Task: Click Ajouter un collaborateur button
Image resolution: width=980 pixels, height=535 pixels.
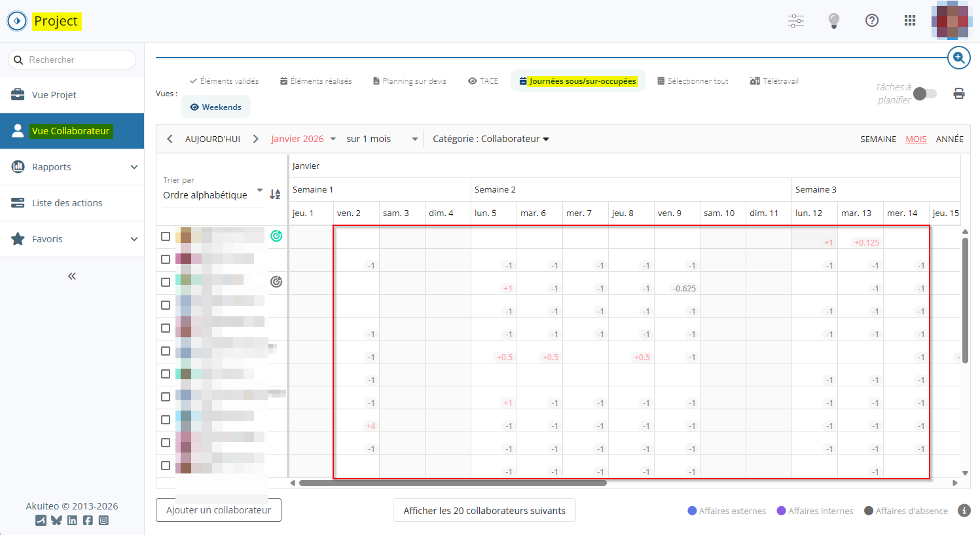Action: (219, 510)
